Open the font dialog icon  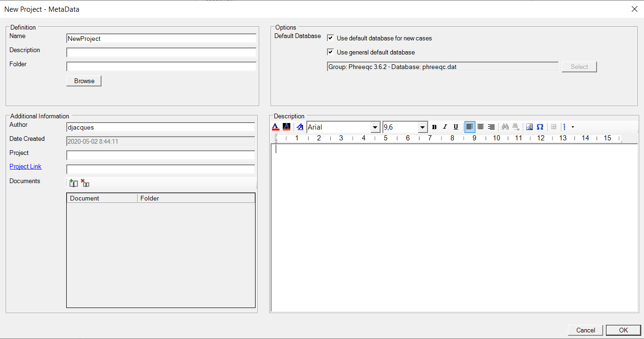[300, 127]
